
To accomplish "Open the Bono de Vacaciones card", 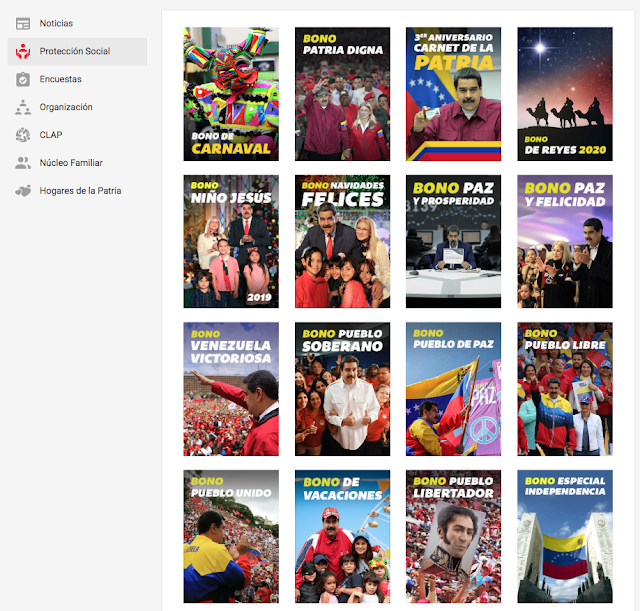I will (x=342, y=536).
